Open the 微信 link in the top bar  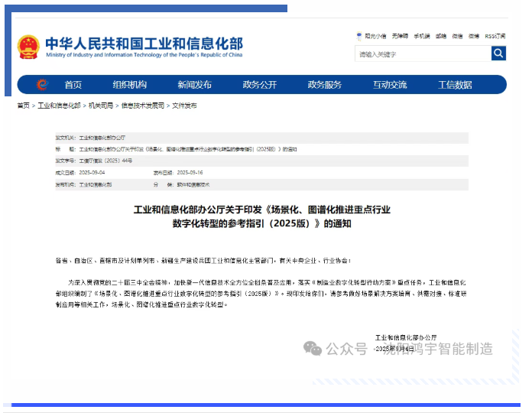coord(457,36)
